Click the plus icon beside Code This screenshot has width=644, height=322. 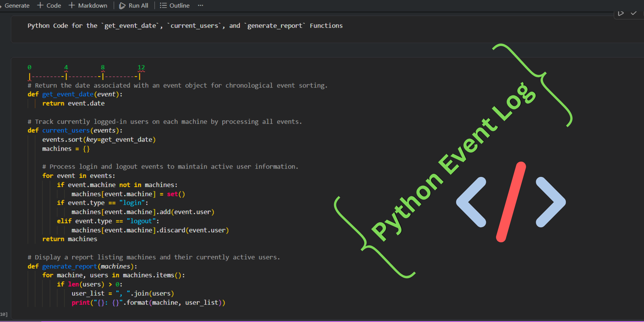(x=40, y=5)
